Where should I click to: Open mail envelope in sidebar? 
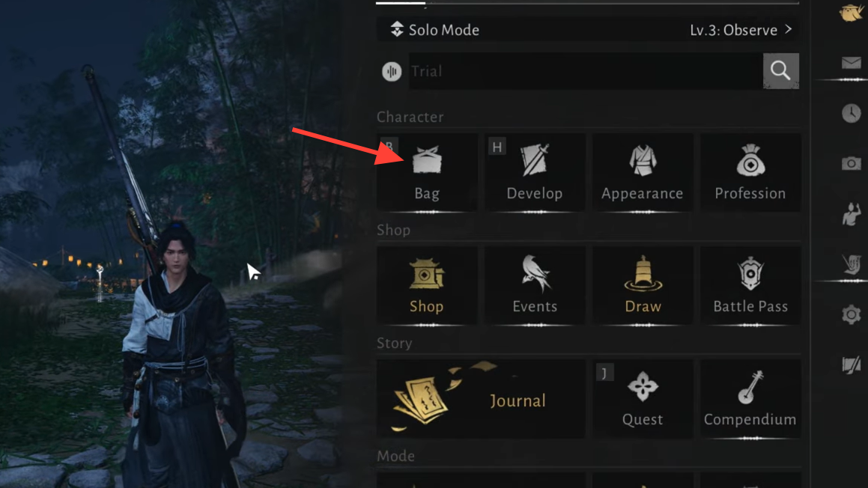pos(851,63)
